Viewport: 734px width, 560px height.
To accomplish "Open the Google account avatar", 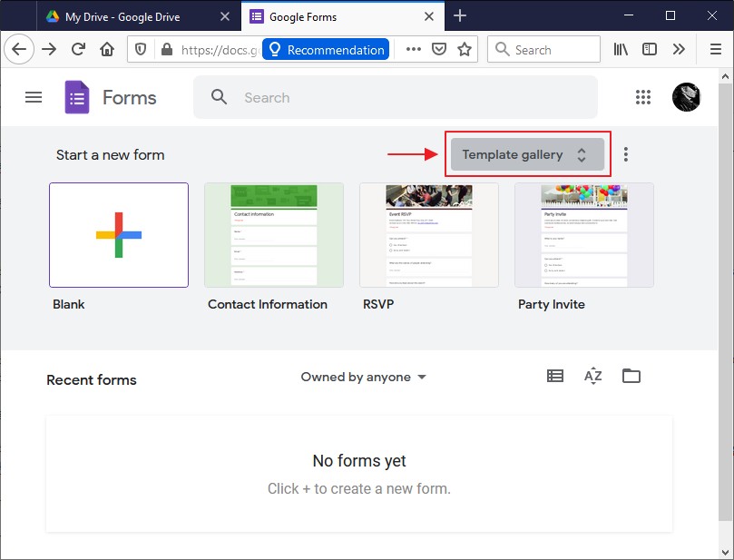I will [686, 97].
